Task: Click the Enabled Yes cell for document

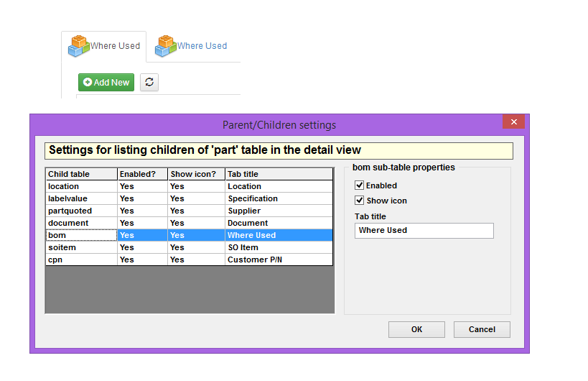Action: click(142, 223)
